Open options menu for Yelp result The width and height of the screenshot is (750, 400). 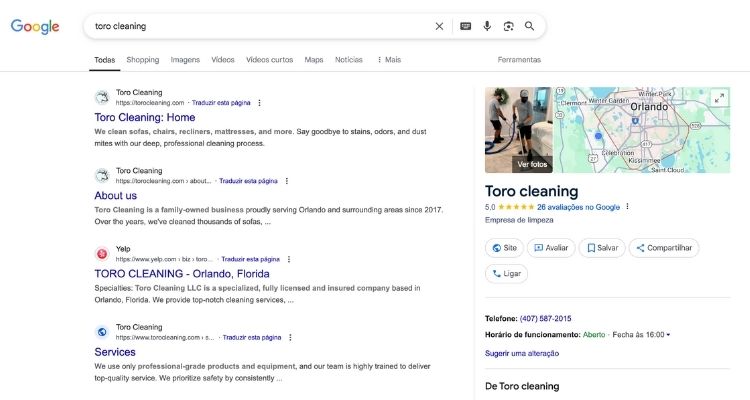coord(288,259)
